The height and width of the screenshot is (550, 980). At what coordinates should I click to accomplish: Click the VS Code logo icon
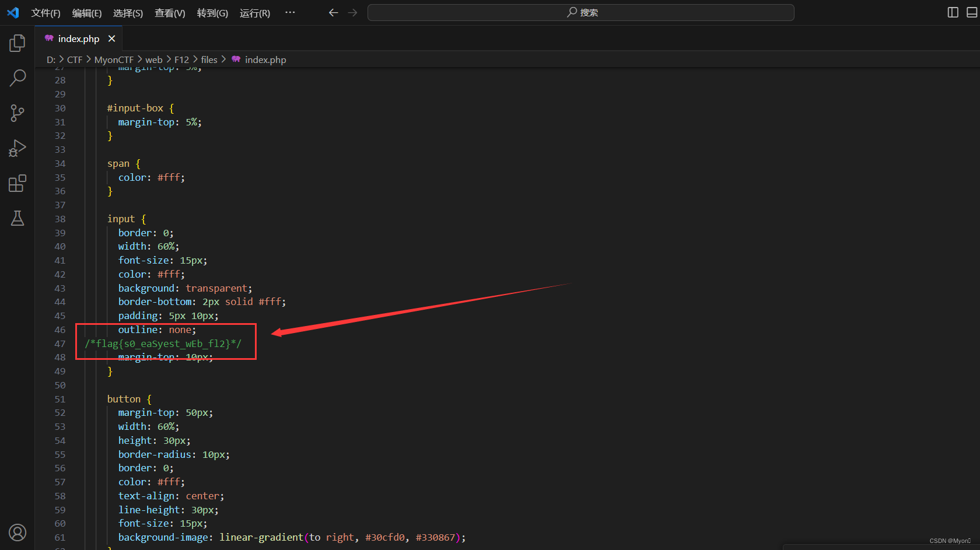click(13, 12)
